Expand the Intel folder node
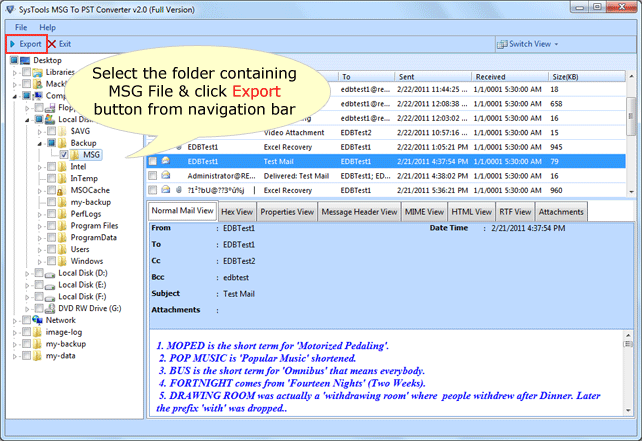The image size is (642, 441). [40, 167]
